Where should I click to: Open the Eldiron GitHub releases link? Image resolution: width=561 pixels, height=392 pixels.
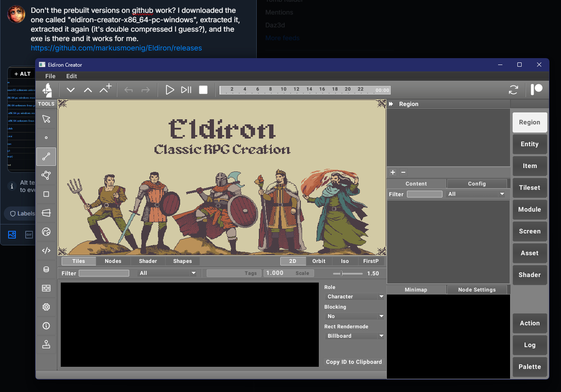pos(116,48)
